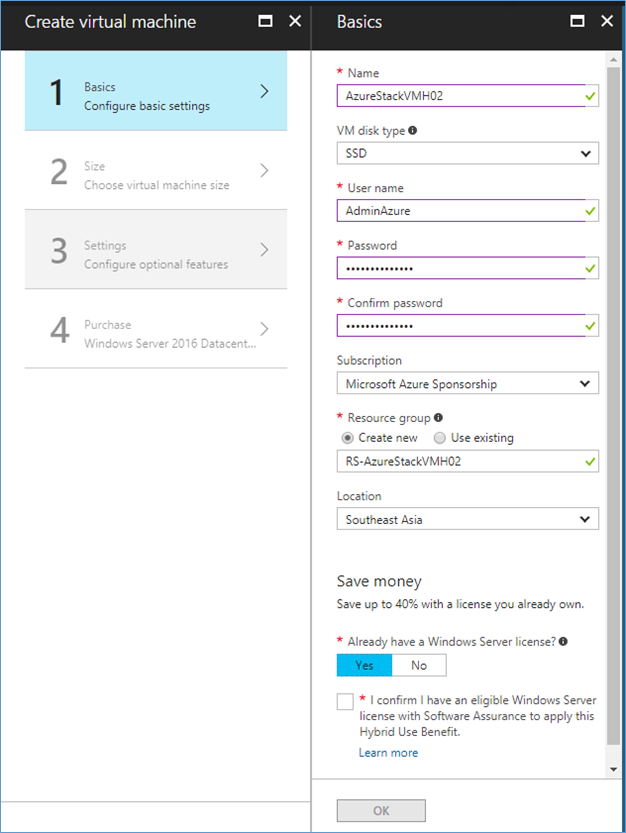Select the Use existing resource group radio
Viewport: 626px width, 833px height.
439,438
